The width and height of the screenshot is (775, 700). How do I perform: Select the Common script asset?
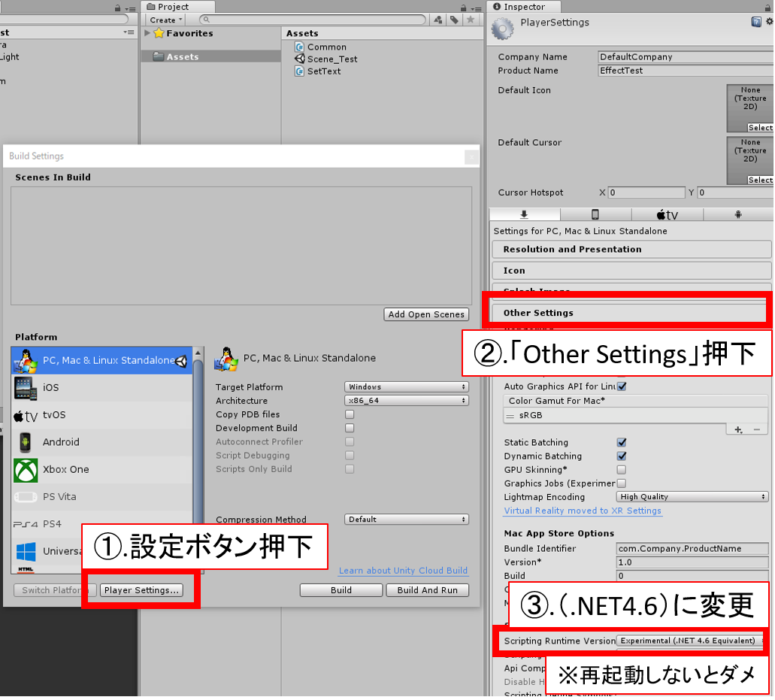[x=327, y=47]
